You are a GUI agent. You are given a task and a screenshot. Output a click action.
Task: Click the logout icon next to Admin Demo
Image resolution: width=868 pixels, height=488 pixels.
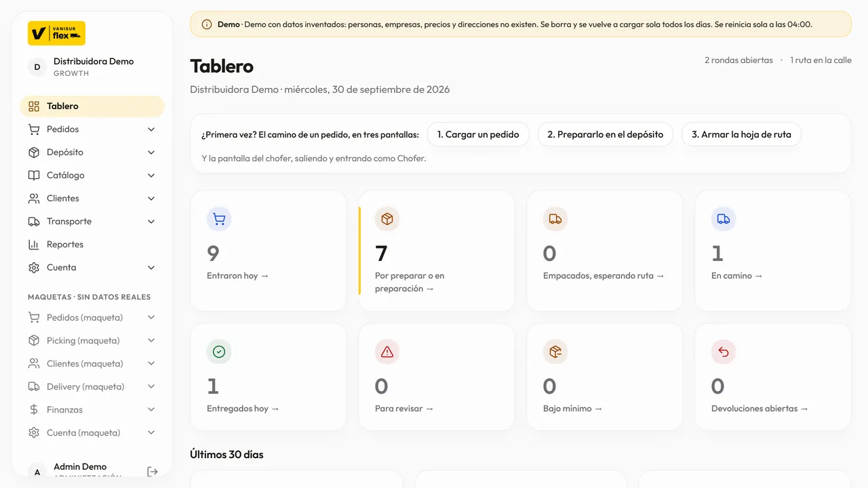tap(153, 472)
